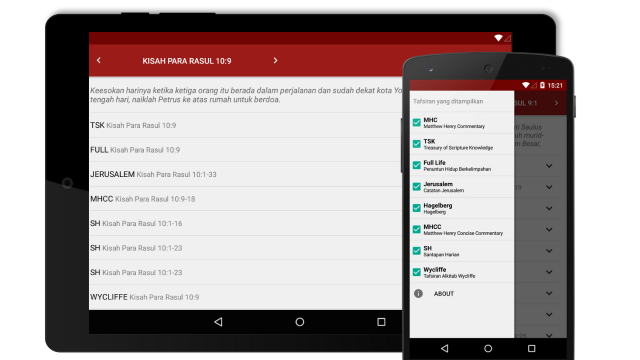Tap the phone's Android home circle button
The image size is (640, 360).
click(x=488, y=349)
